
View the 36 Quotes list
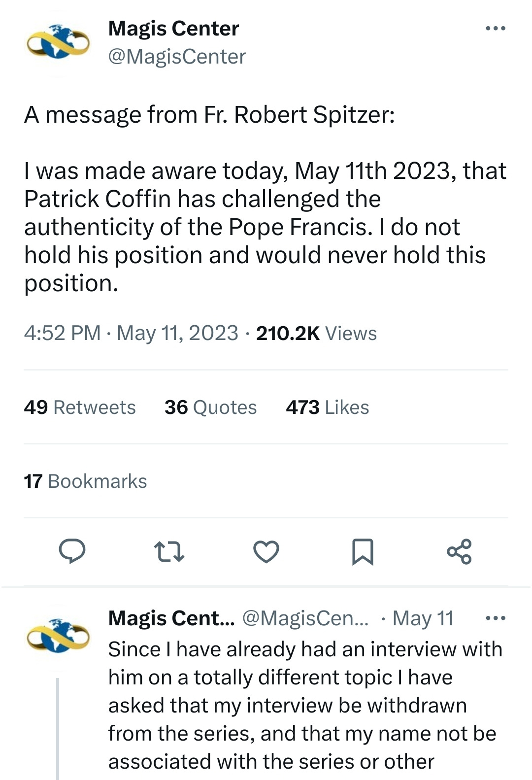[210, 407]
